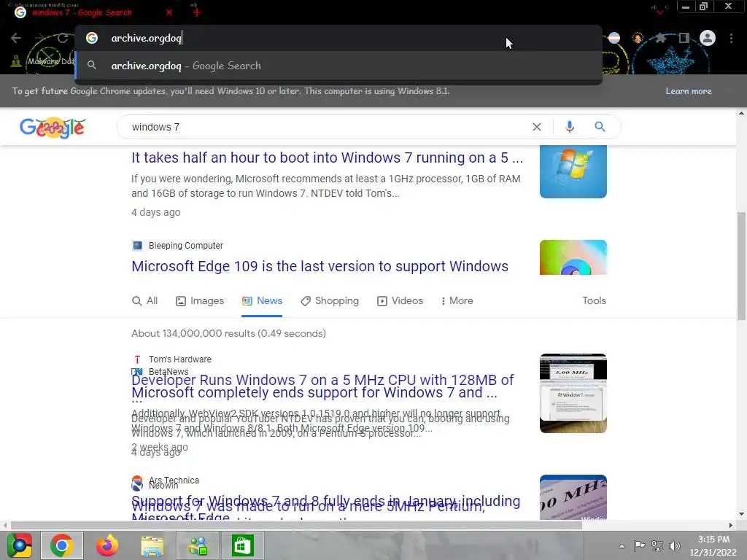The image size is (747, 560).
Task: Open Microsoft Edge 109 is the last version article
Action: point(320,266)
